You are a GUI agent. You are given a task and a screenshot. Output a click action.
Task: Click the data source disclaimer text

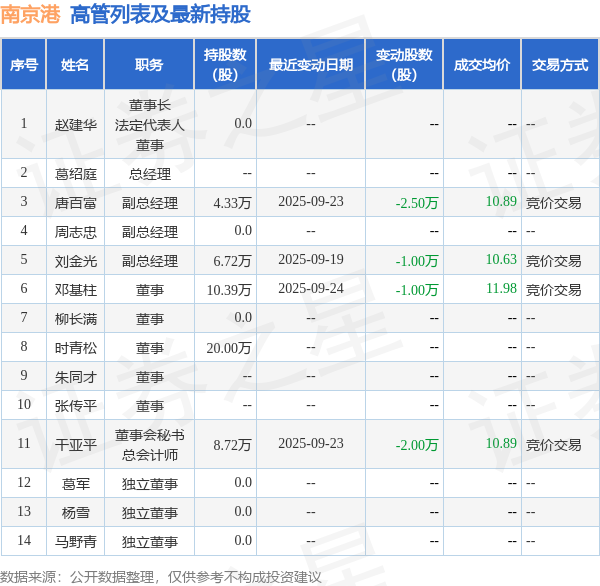[161, 577]
